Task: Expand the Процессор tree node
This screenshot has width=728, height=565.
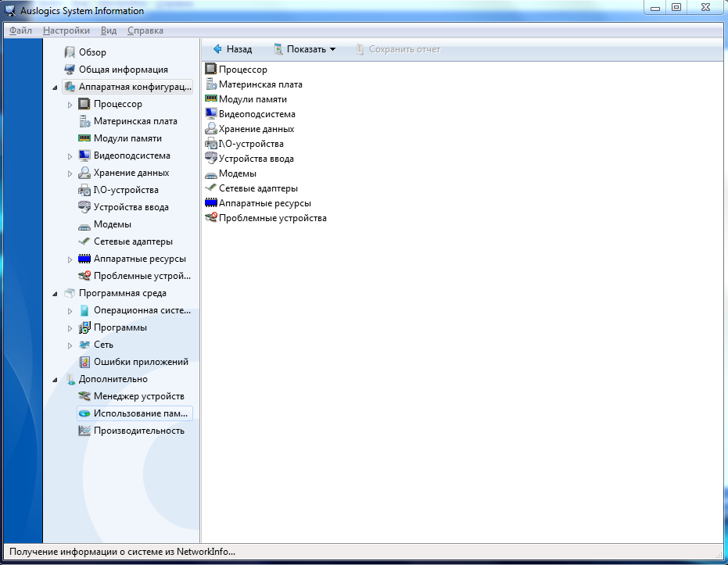Action: coord(70,105)
